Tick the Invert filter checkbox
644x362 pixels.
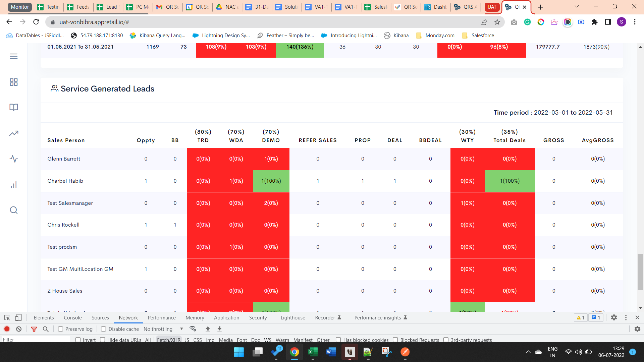click(78, 340)
